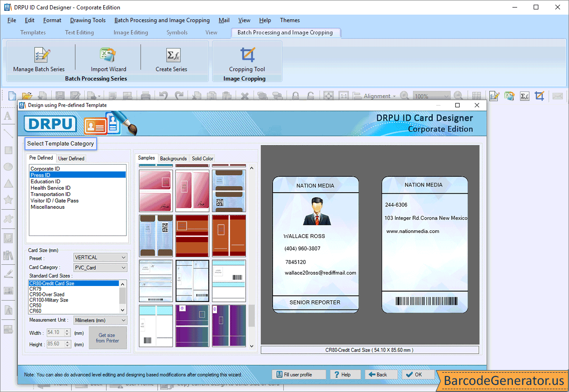Select the User Defined template tab
The image size is (569, 392).
point(71,158)
